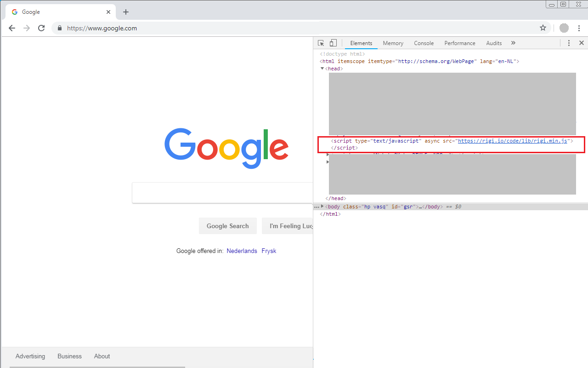This screenshot has width=588, height=368.
Task: Toggle device emulation mode in DevTools
Action: tap(333, 43)
